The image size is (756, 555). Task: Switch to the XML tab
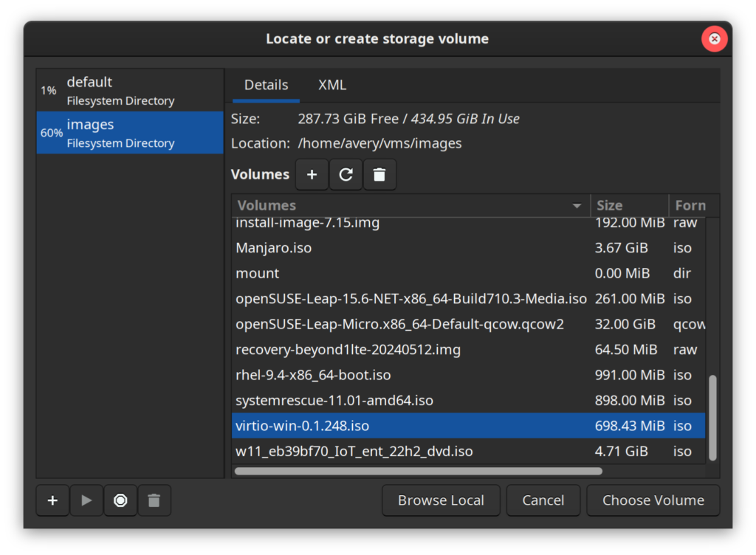point(332,85)
